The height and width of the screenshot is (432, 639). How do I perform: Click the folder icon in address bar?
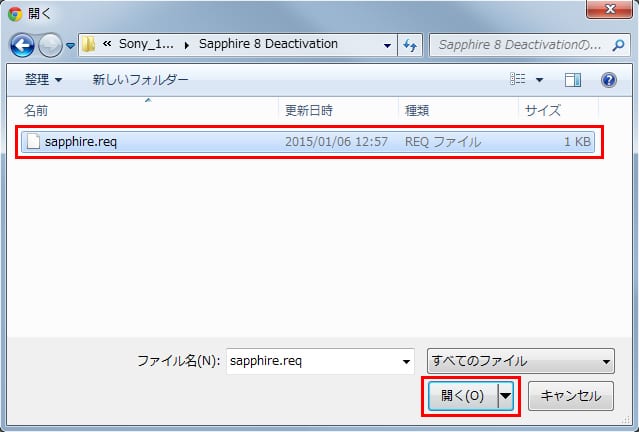(x=88, y=44)
